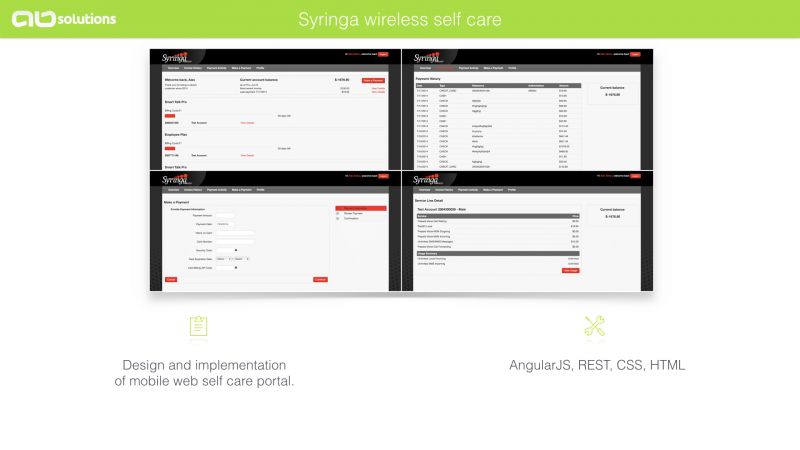Select the 'AngularJS, REST, CSS, HTML' caption
The width and height of the screenshot is (800, 450).
597,365
